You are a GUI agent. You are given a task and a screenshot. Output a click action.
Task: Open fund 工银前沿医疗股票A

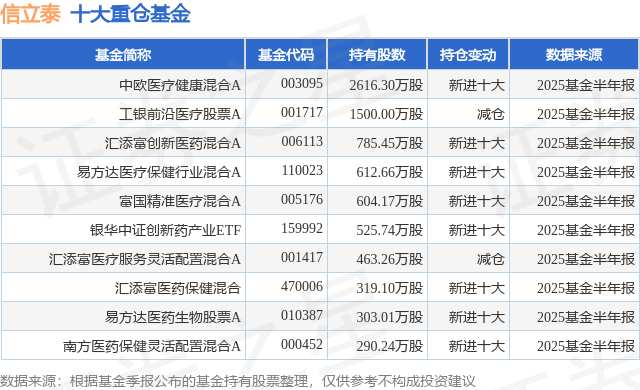[x=180, y=114]
